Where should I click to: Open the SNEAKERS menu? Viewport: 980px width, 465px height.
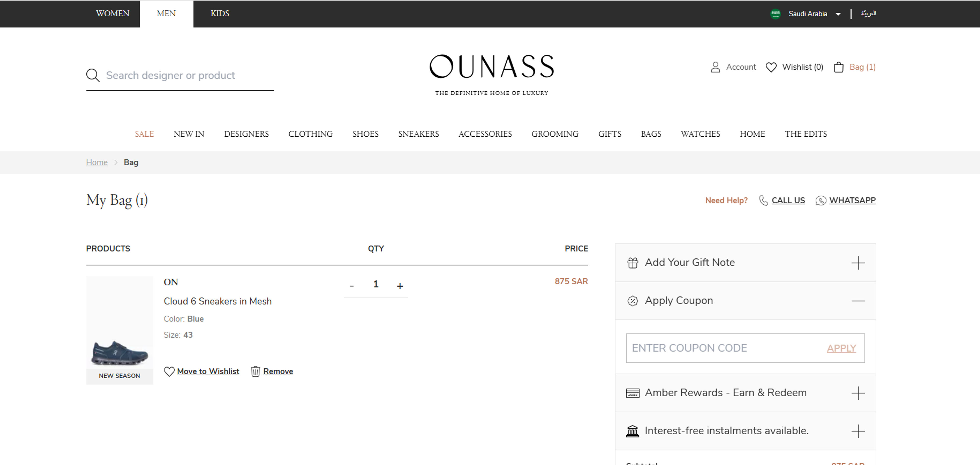(x=419, y=134)
